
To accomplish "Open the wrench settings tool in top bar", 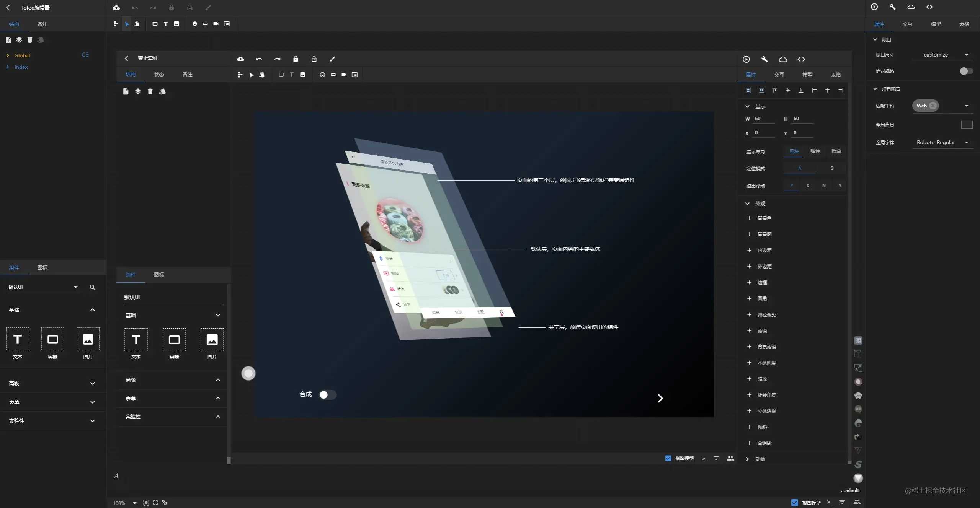I will coord(893,7).
